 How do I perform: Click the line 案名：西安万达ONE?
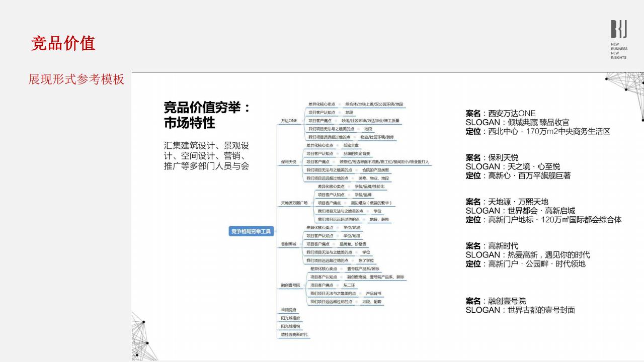501,113
